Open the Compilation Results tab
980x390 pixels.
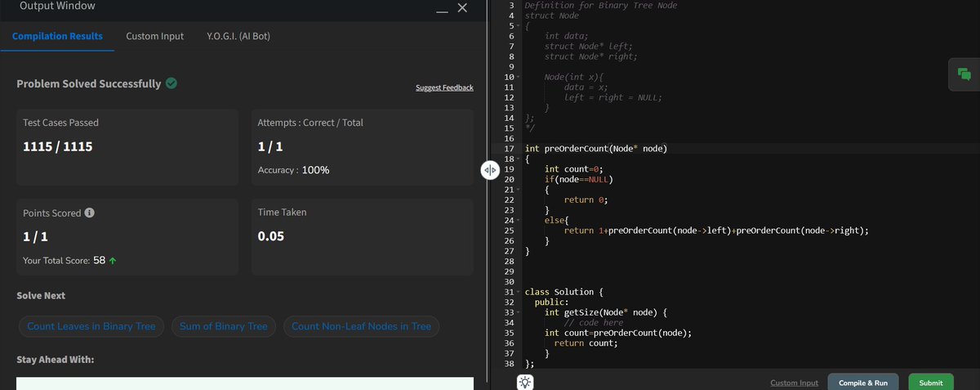pyautogui.click(x=57, y=36)
